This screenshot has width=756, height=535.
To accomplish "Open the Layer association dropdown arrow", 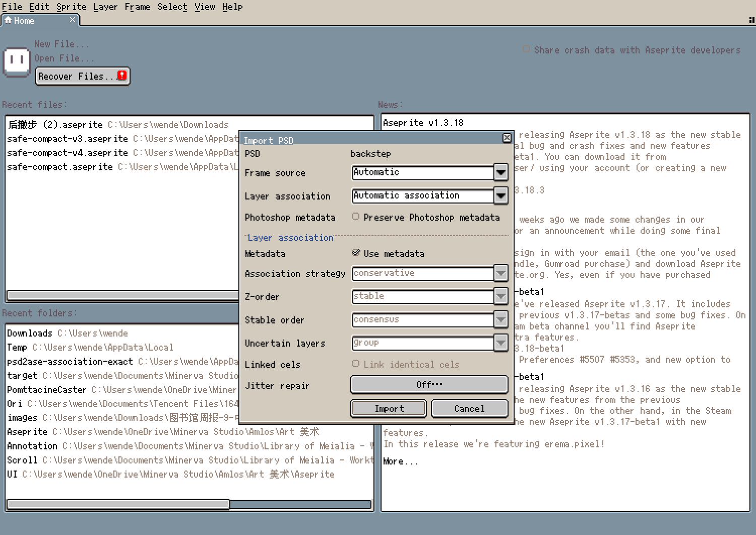I will [500, 195].
